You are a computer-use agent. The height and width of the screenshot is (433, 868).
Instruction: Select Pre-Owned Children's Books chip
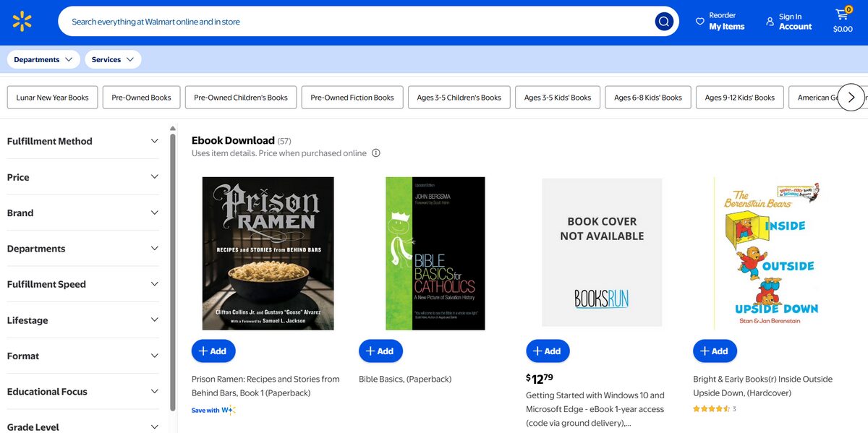[241, 98]
